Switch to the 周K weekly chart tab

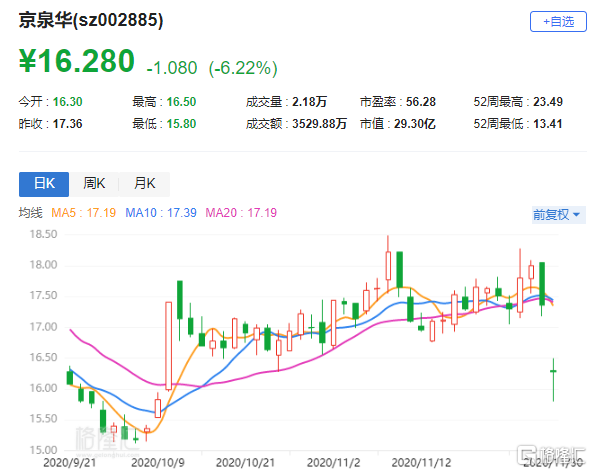[x=94, y=184]
